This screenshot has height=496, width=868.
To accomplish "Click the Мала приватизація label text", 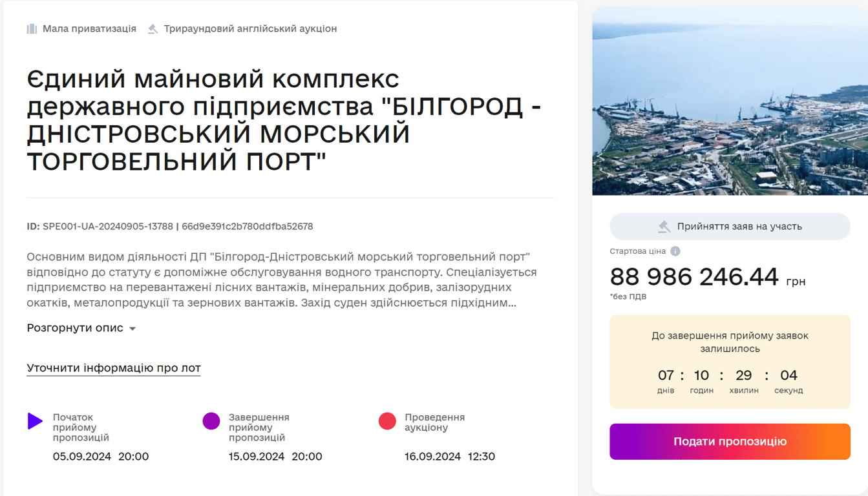I will (x=89, y=28).
